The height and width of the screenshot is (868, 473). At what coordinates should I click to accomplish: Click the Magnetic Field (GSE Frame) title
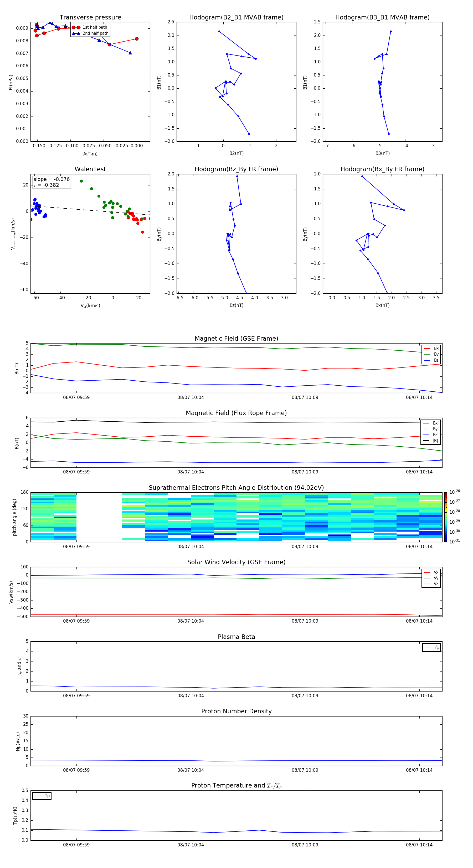(x=236, y=339)
